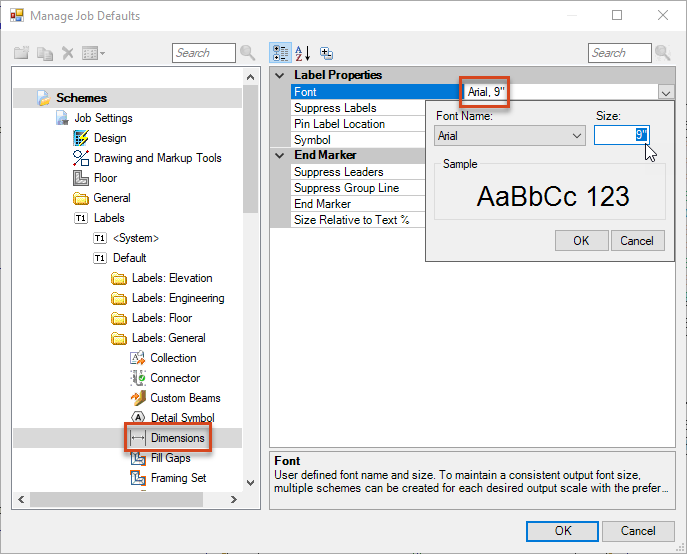The height and width of the screenshot is (554, 687).
Task: Select the Labels tree node
Action: 109,218
